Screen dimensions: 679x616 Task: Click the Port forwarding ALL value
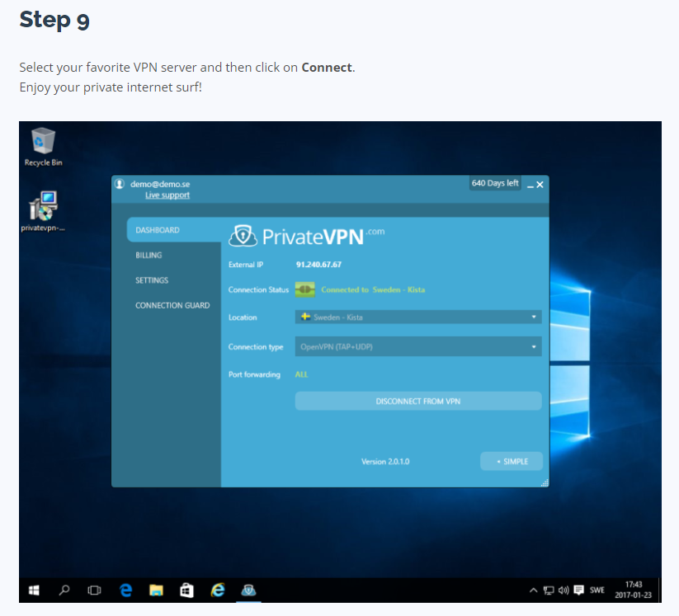click(302, 374)
